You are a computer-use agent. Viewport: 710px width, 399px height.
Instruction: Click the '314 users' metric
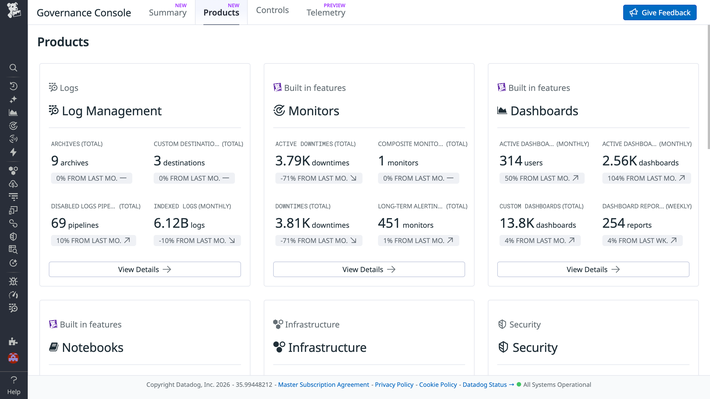521,161
